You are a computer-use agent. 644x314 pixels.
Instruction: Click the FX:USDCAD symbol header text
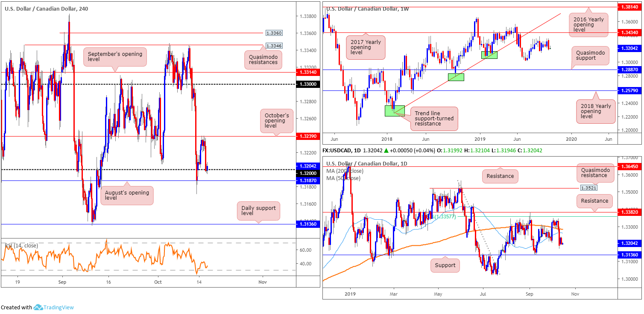337,151
